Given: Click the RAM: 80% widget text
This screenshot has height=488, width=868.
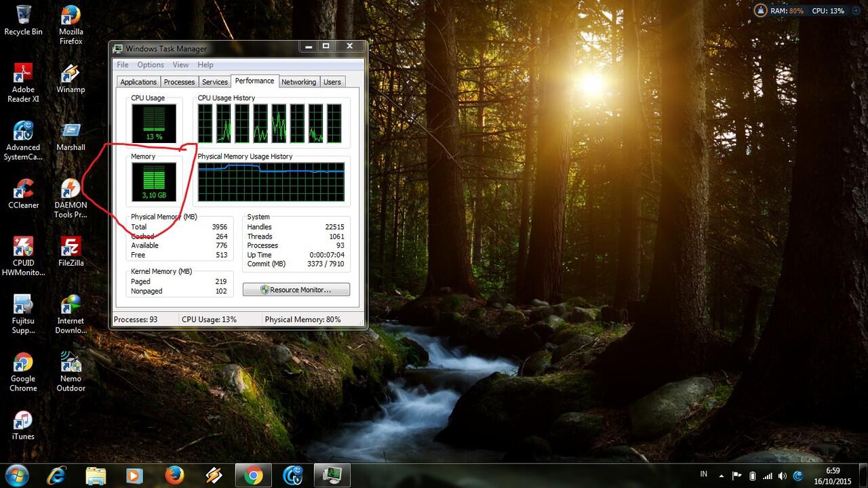Looking at the screenshot, I should click(x=787, y=11).
